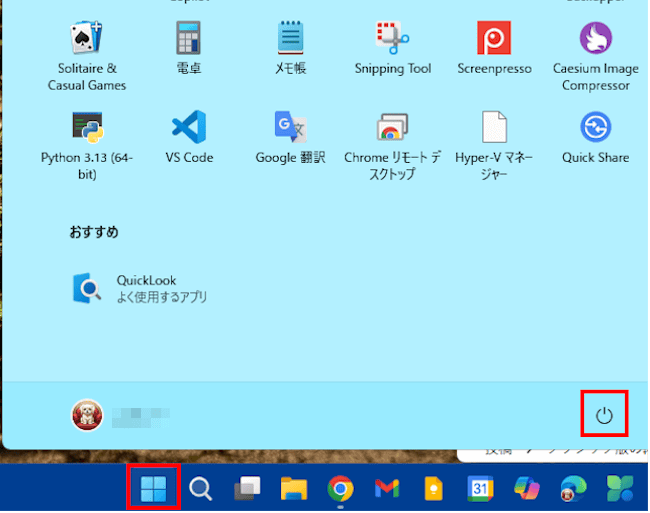Image resolution: width=650 pixels, height=513 pixels.
Task: Open File Explorer from taskbar
Action: point(294,489)
